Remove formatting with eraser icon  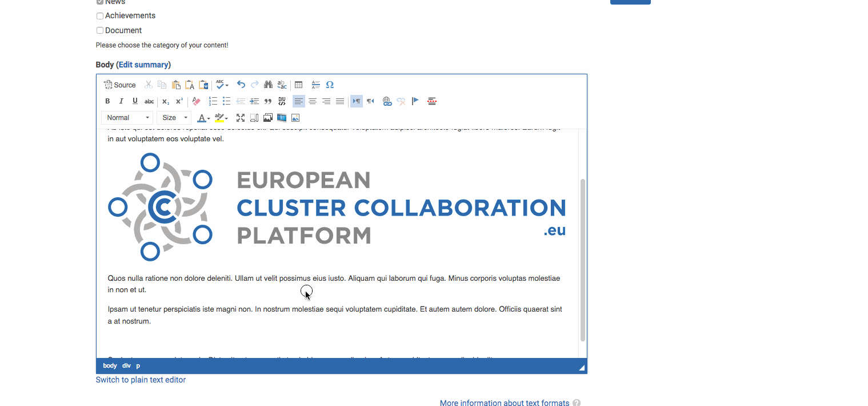point(197,101)
